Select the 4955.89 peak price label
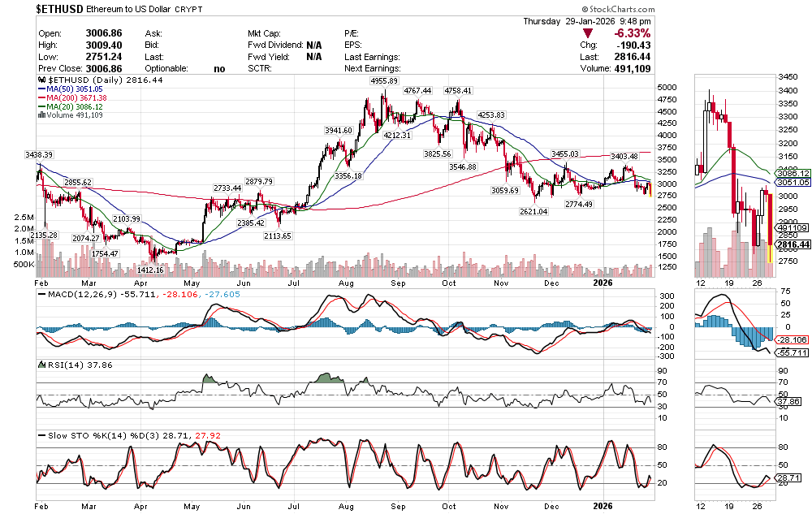 383,81
